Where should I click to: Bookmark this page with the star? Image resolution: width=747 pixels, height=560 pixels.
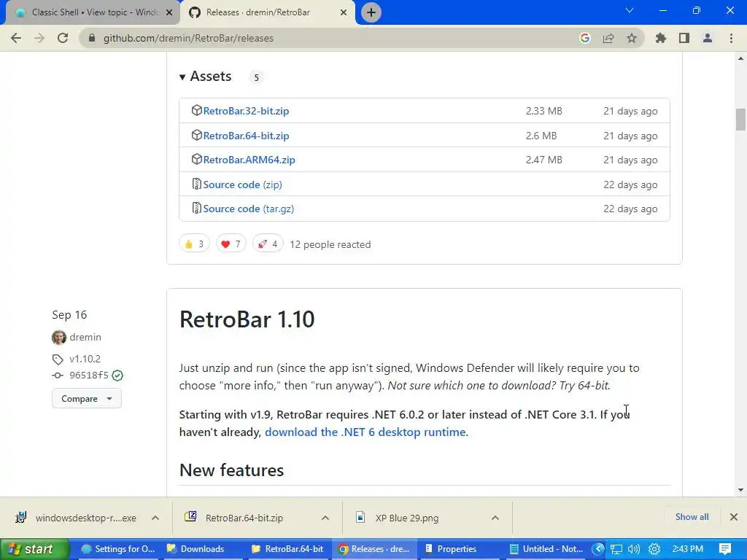631,38
